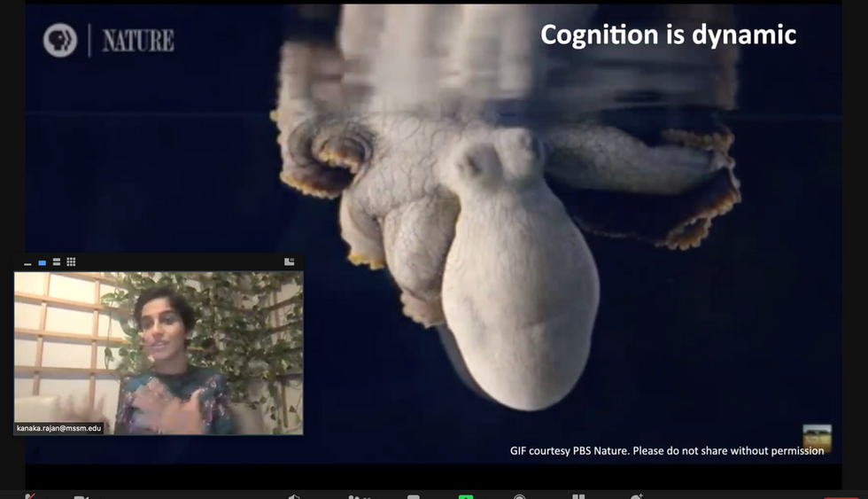Click the speaker's webcam video thumbnail

click(159, 353)
